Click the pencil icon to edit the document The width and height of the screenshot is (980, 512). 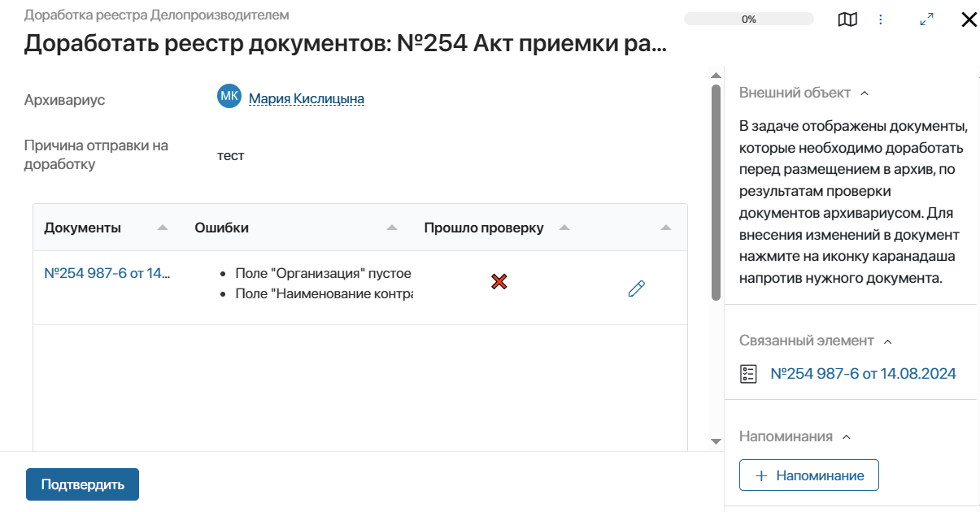[636, 288]
